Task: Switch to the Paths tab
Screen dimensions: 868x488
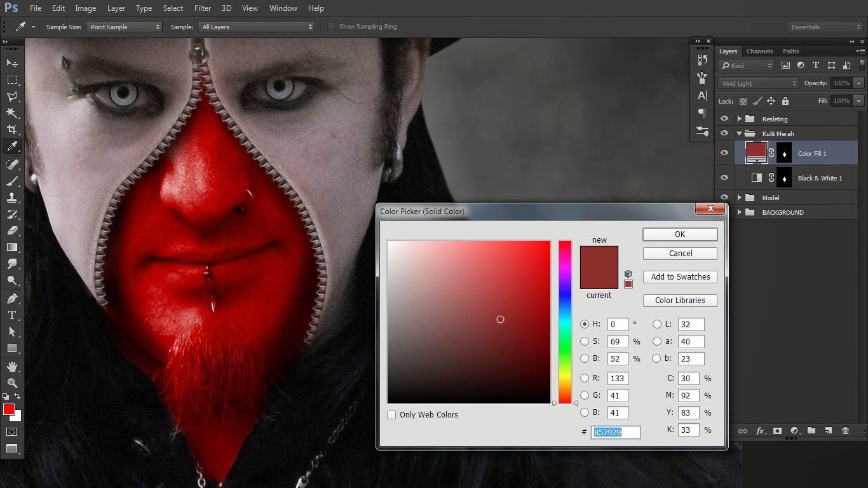Action: [x=791, y=51]
